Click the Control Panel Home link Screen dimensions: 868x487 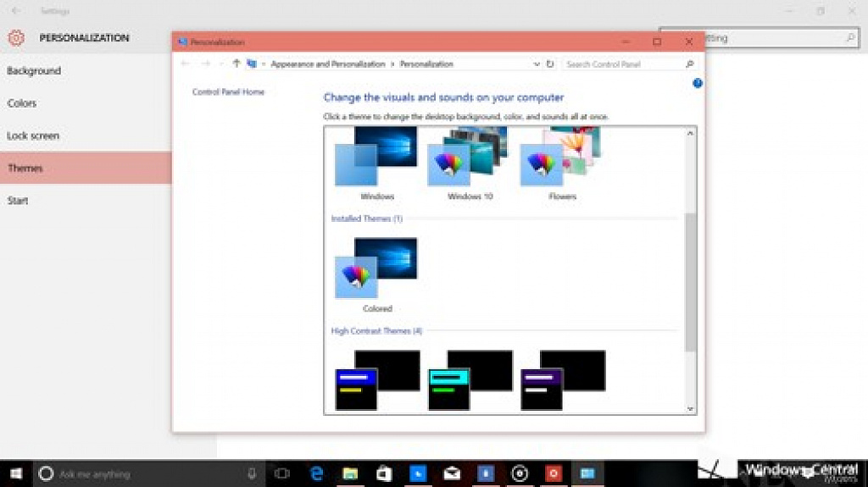click(228, 91)
